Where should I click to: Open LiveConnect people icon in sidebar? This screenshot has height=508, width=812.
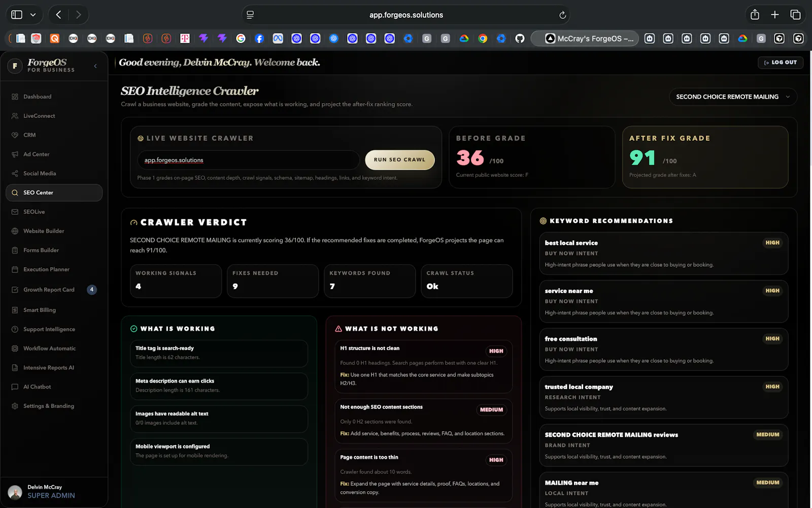(15, 116)
